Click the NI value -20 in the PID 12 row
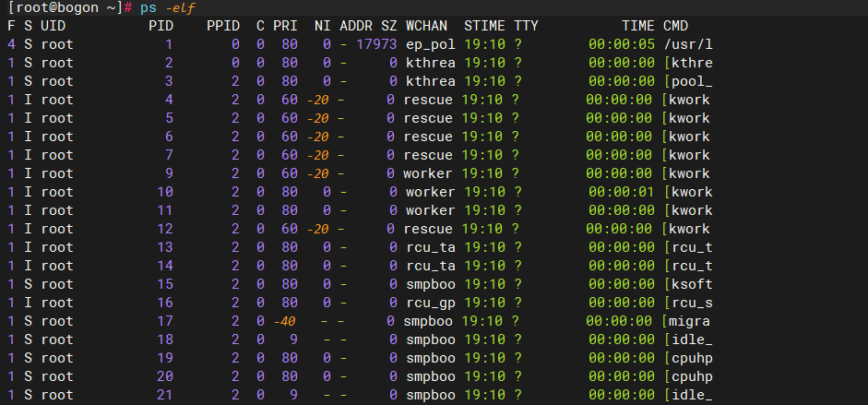868x405 pixels. coord(317,229)
